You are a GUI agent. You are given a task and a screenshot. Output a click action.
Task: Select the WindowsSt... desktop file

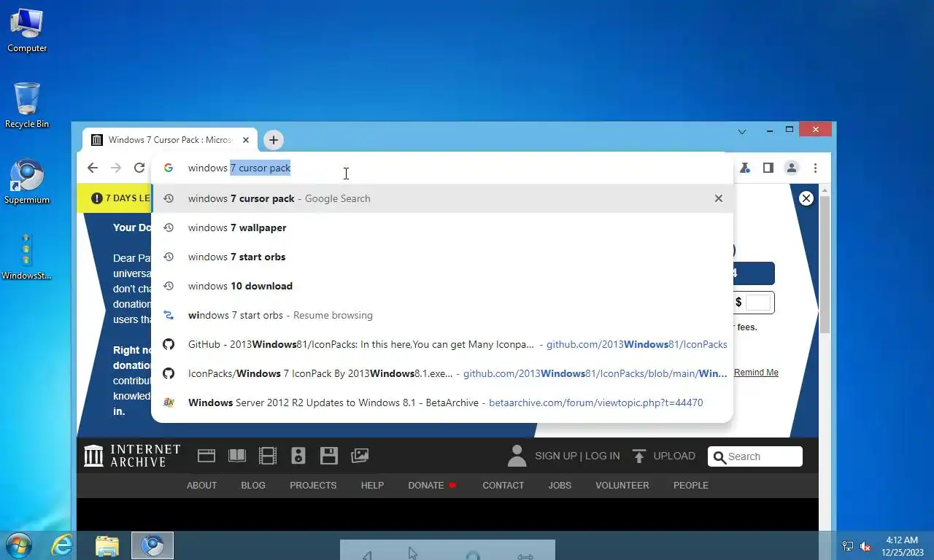click(x=26, y=257)
